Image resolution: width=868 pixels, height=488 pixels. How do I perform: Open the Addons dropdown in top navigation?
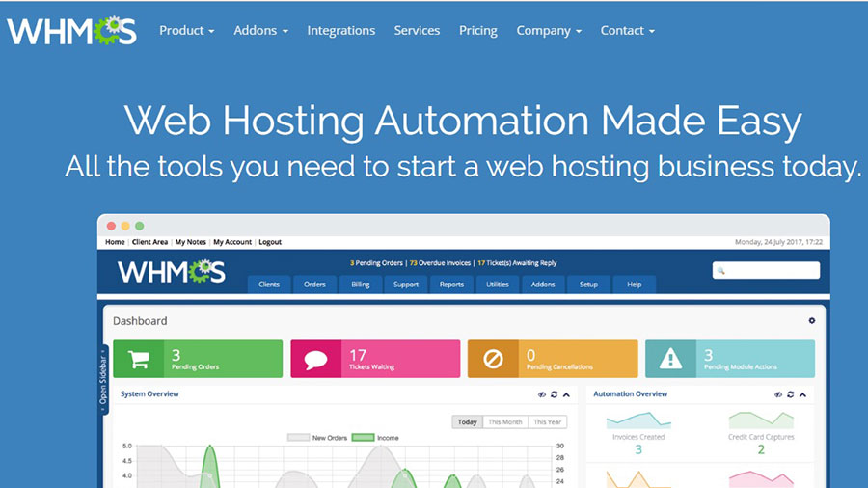[x=260, y=31]
